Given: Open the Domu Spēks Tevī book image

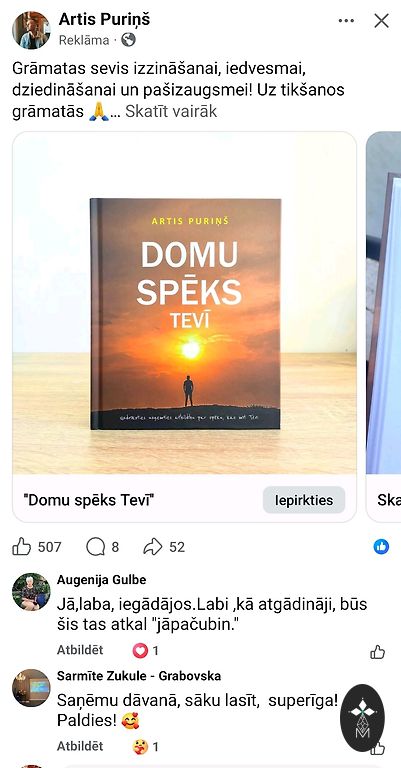Looking at the screenshot, I should [x=185, y=304].
